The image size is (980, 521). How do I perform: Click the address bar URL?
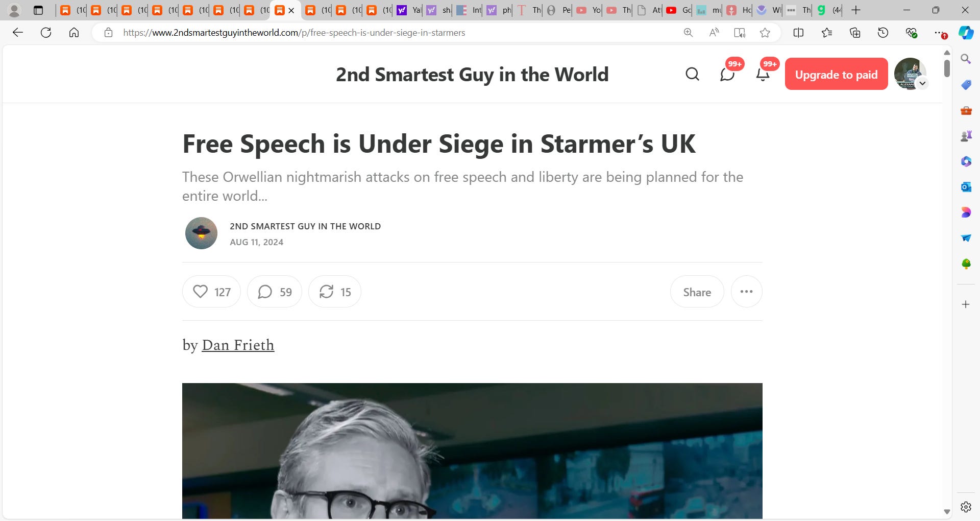[294, 33]
